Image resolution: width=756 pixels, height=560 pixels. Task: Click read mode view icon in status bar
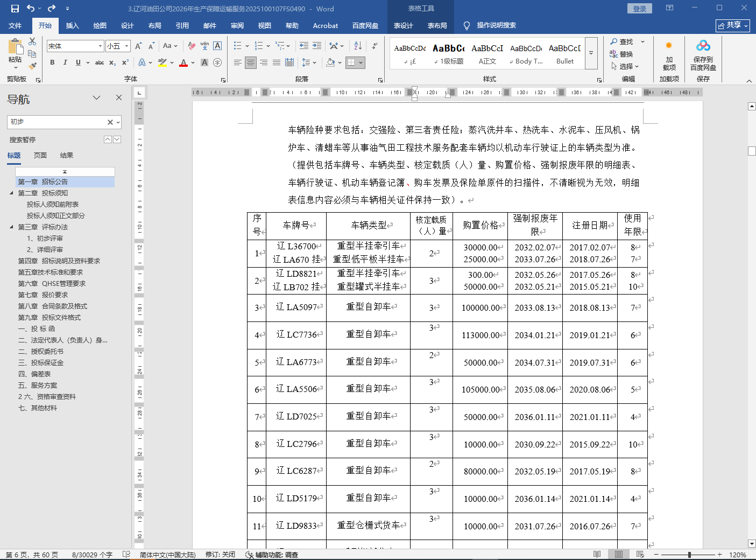[597, 554]
